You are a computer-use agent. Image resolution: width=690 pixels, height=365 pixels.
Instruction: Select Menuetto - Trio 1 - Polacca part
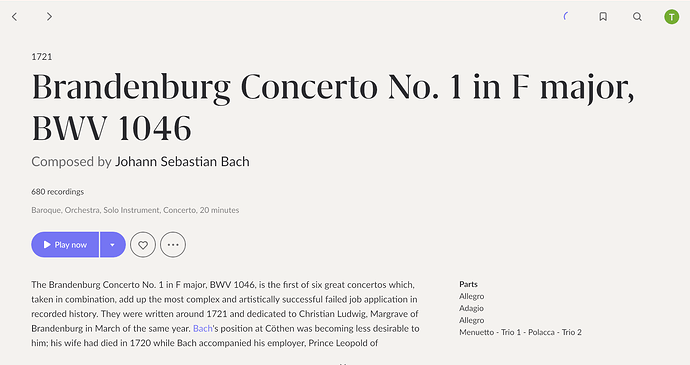tap(521, 332)
